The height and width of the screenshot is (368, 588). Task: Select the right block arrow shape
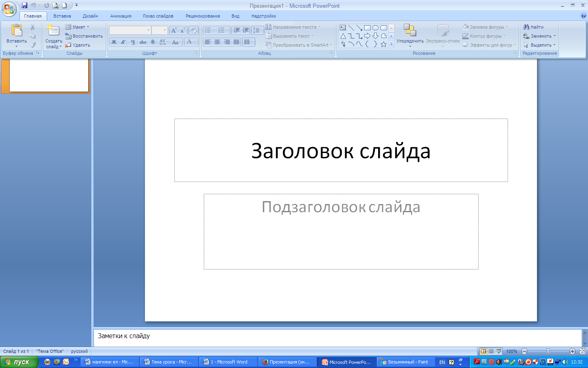367,36
